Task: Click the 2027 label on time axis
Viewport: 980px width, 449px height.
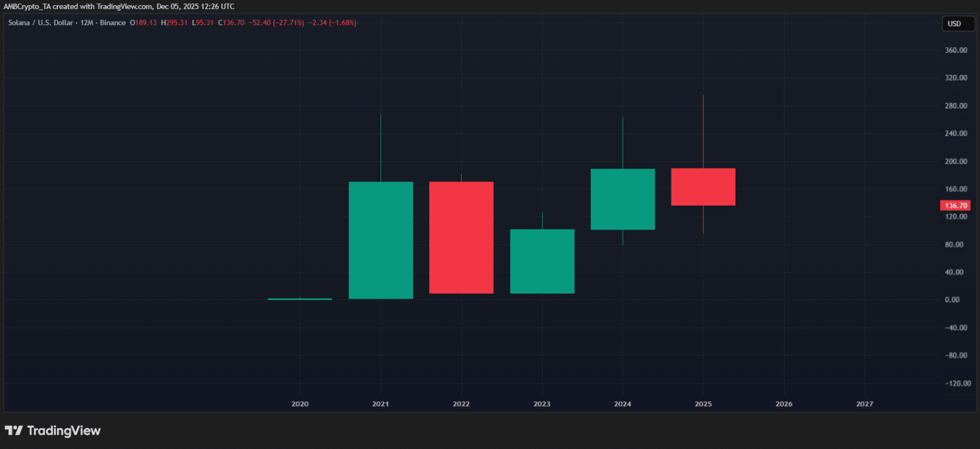Action: pyautogui.click(x=864, y=404)
